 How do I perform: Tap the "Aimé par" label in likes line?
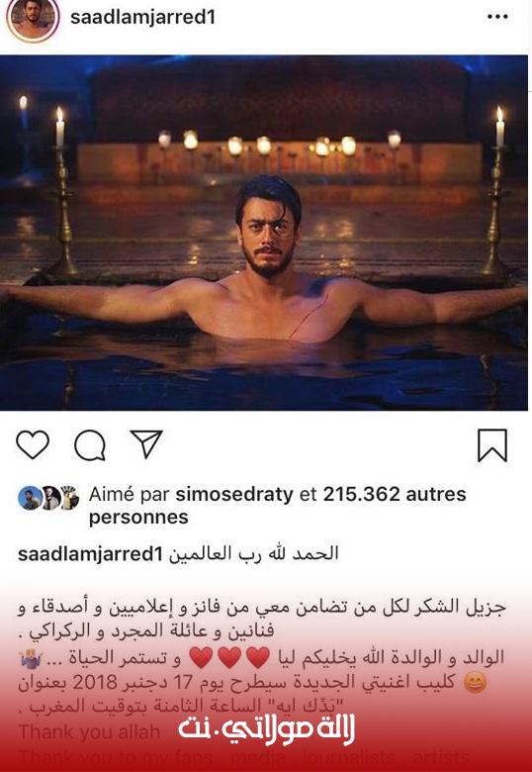(x=130, y=494)
